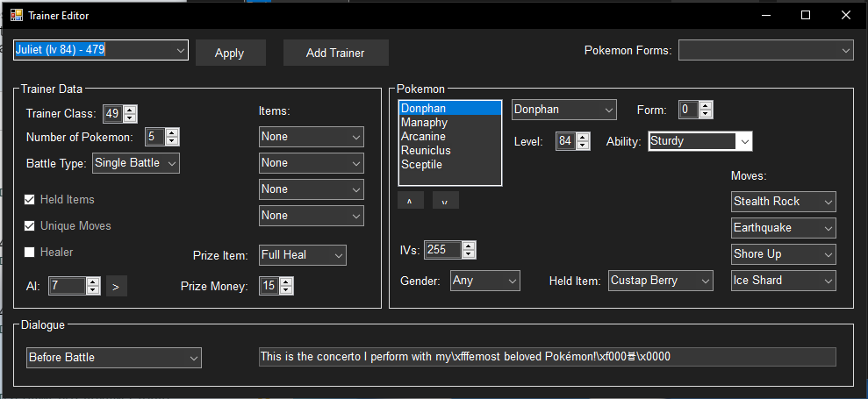Image resolution: width=868 pixels, height=399 pixels.
Task: Decrease the Number of Pokemon value
Action: 172,141
